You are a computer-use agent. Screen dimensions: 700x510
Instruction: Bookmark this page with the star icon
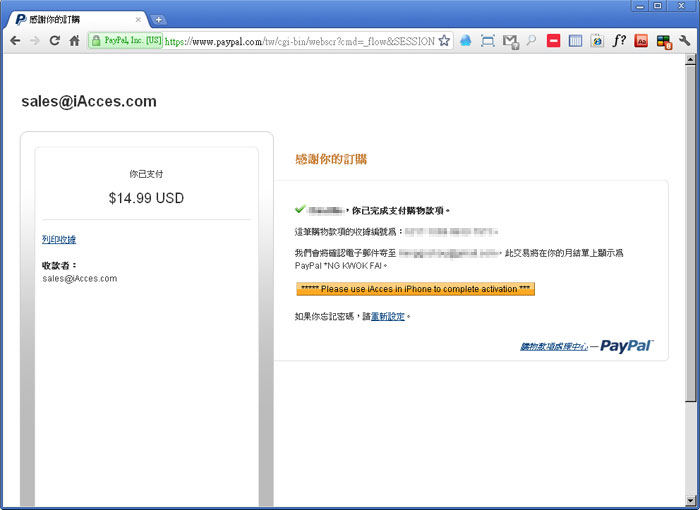(444, 41)
